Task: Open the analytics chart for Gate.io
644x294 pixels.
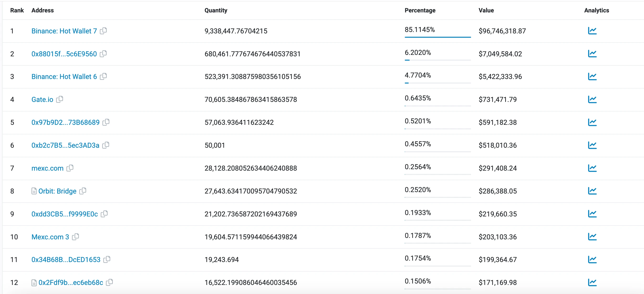Action: point(592,99)
